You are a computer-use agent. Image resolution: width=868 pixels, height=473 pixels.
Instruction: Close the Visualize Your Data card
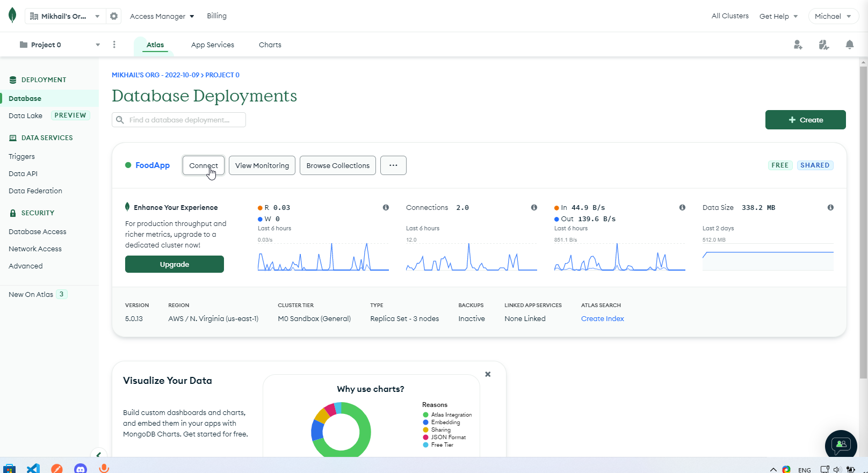(488, 374)
